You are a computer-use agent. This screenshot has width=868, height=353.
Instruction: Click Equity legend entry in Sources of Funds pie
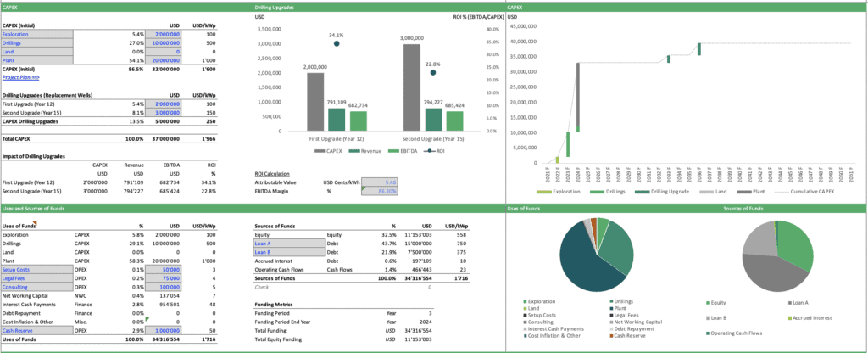(717, 303)
